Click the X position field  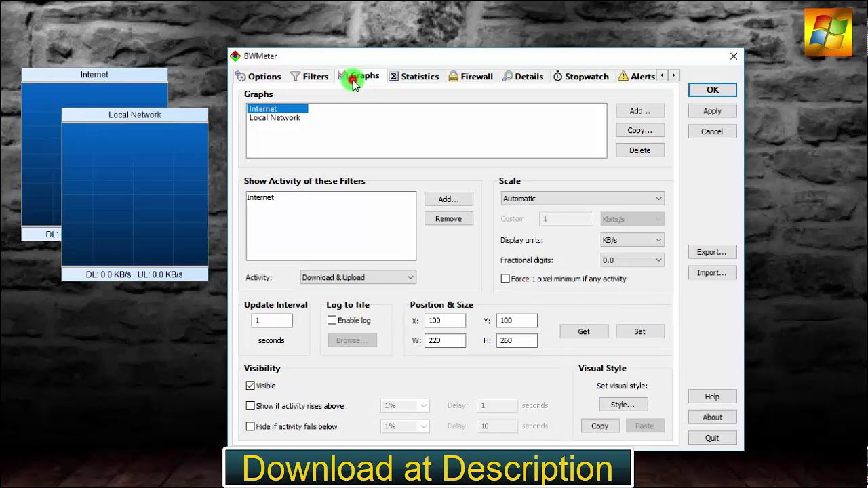[x=446, y=321]
